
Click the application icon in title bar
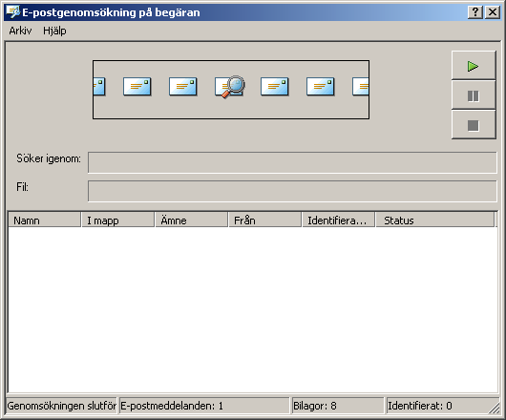13,12
